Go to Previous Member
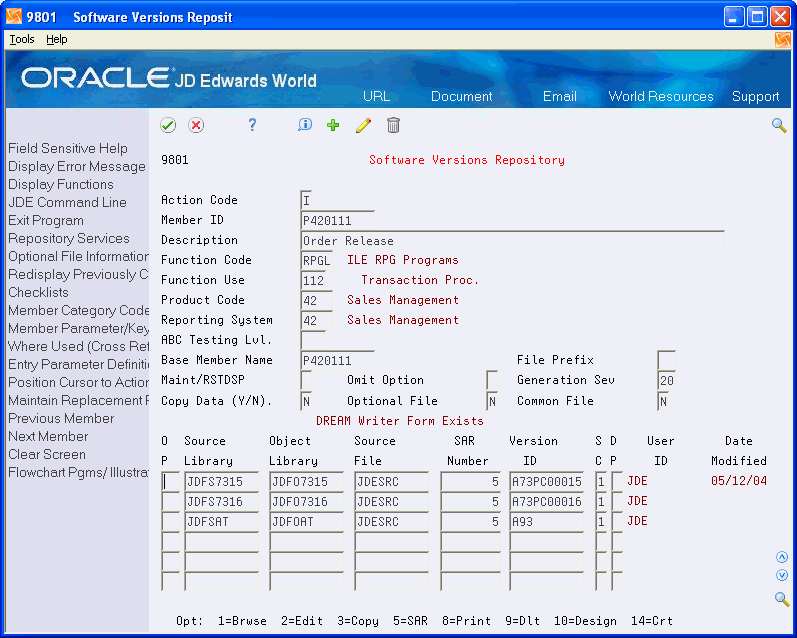The image size is (797, 638). coord(61,418)
